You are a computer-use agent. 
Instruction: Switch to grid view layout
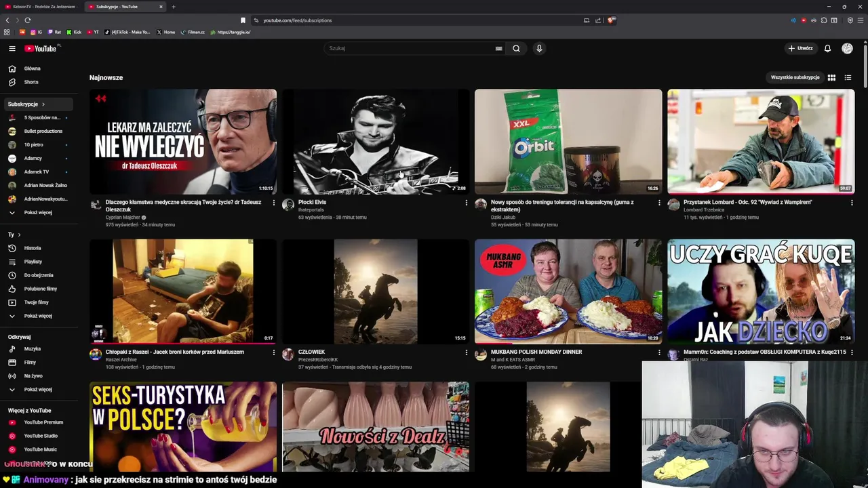(831, 77)
